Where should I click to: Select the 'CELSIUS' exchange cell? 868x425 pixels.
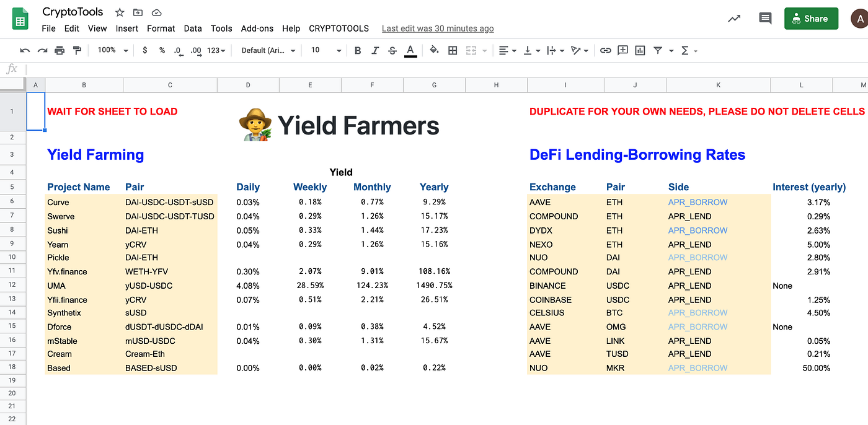(x=565, y=313)
